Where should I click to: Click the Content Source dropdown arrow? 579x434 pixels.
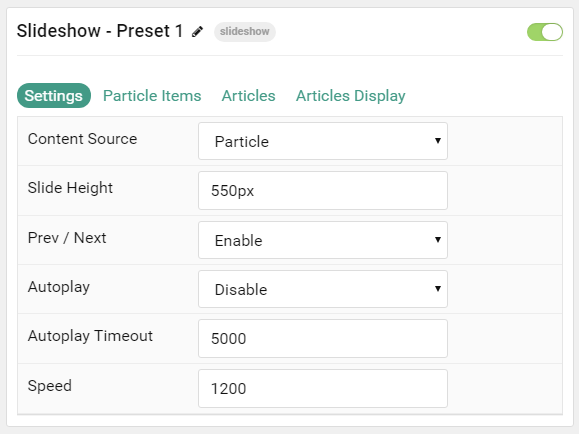point(438,140)
